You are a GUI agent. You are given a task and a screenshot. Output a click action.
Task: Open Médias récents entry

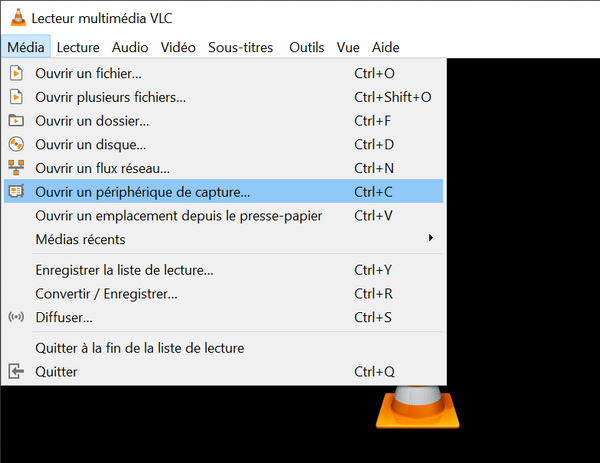(x=223, y=239)
